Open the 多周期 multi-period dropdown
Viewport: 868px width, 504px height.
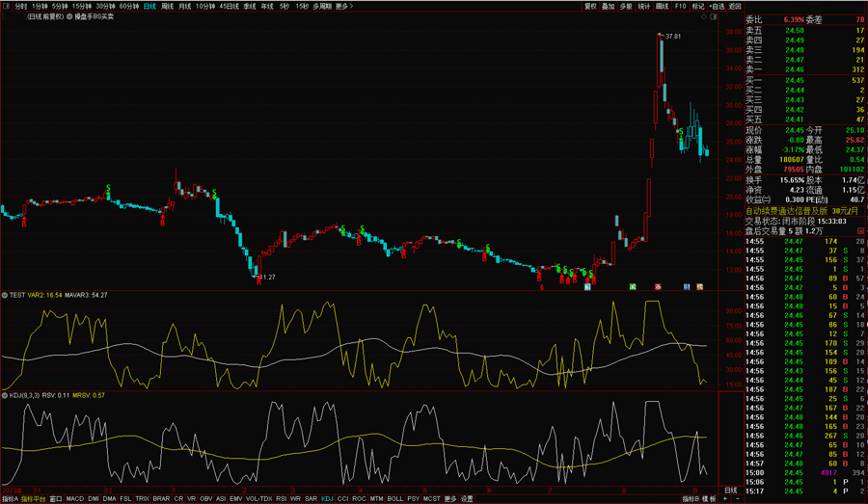point(322,6)
